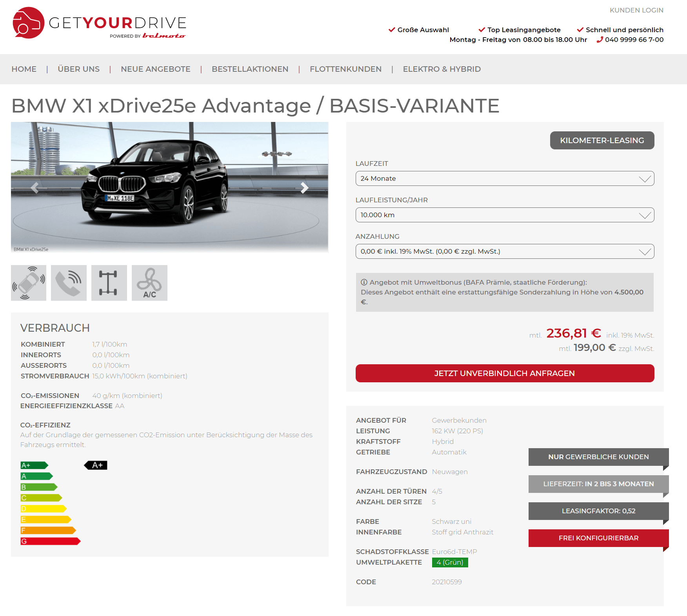The image size is (687, 616).
Task: Click the all-wheel drive chassis icon
Action: [x=109, y=283]
